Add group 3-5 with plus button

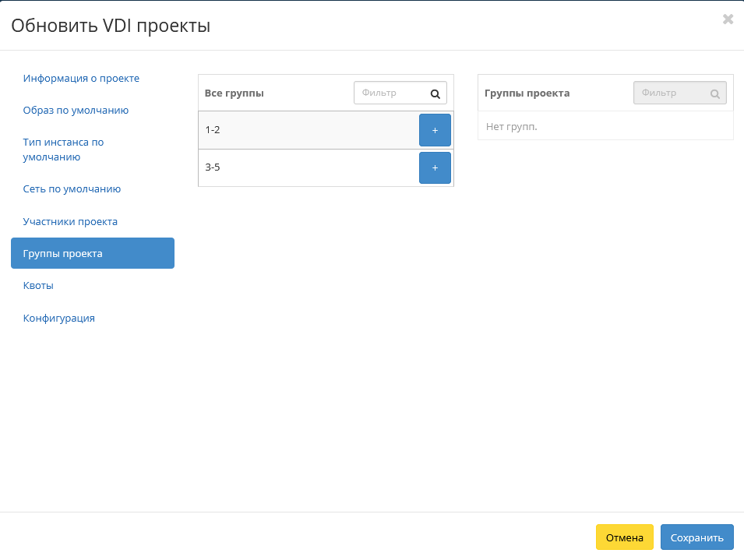pyautogui.click(x=435, y=167)
